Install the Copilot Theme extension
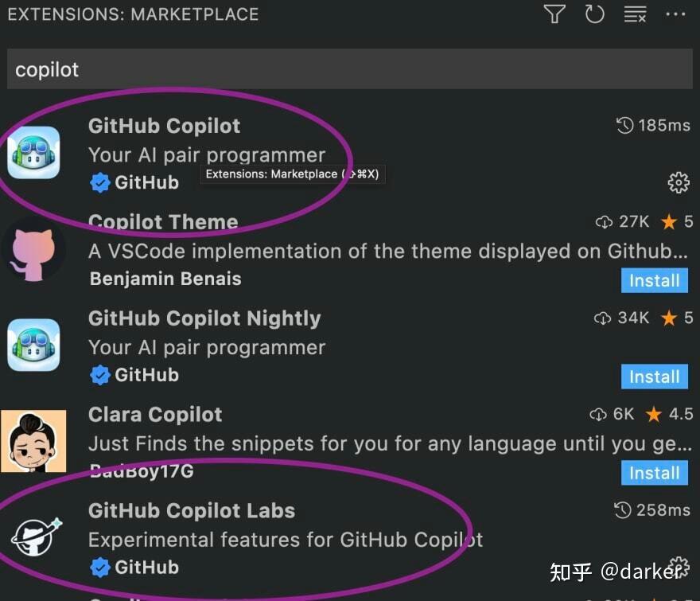This screenshot has width=700, height=601. (x=654, y=280)
